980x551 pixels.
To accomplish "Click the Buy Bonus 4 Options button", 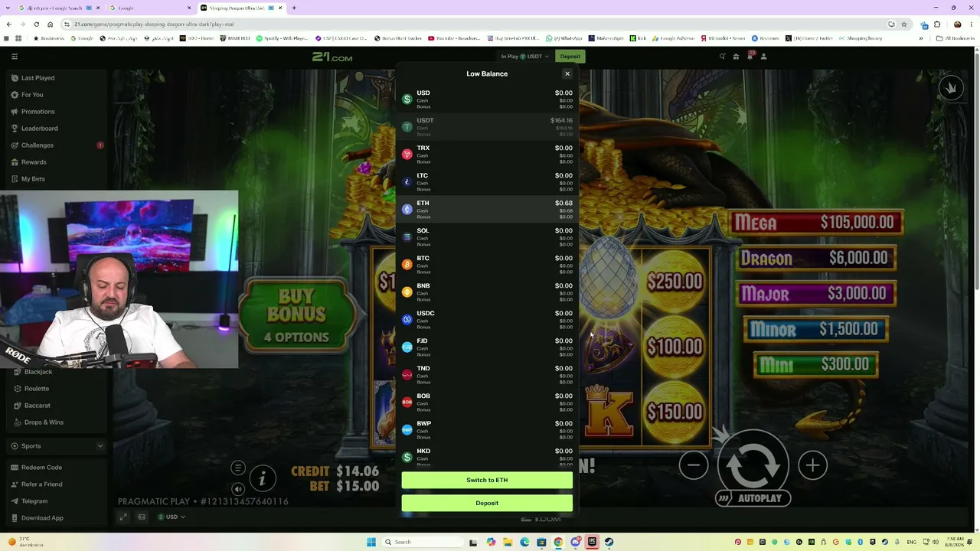I will (297, 315).
